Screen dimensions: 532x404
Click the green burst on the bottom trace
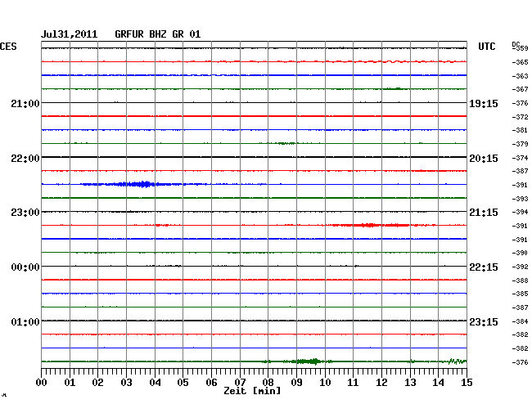pos(307,361)
